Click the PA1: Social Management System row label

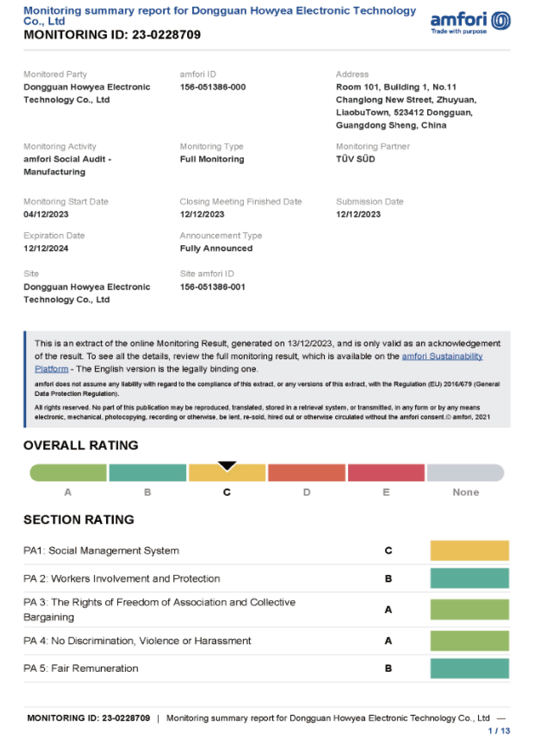pyautogui.click(x=101, y=551)
